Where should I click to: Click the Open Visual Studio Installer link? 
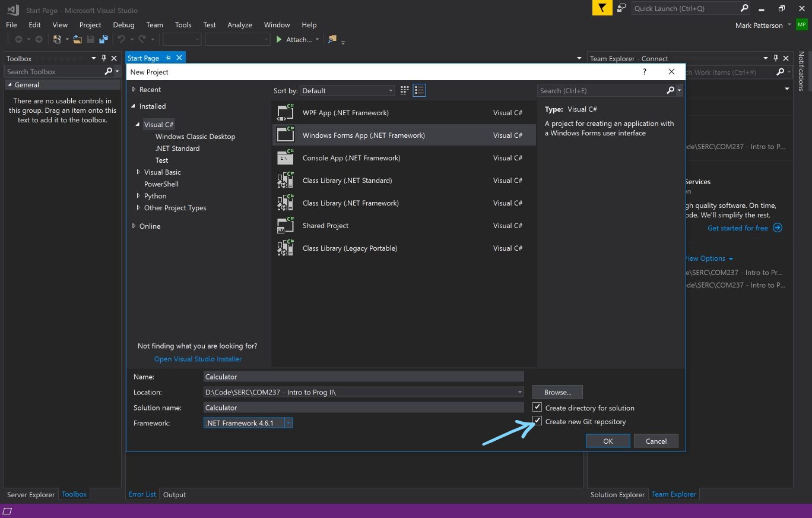point(198,359)
